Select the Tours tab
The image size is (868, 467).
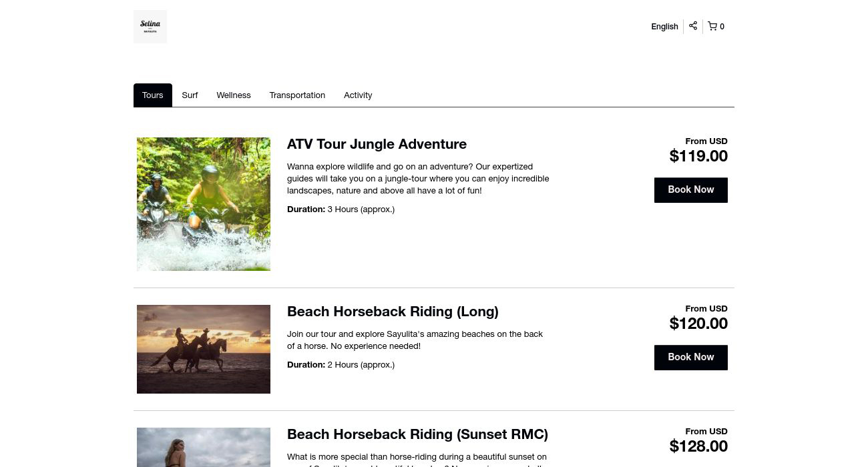[x=153, y=95]
